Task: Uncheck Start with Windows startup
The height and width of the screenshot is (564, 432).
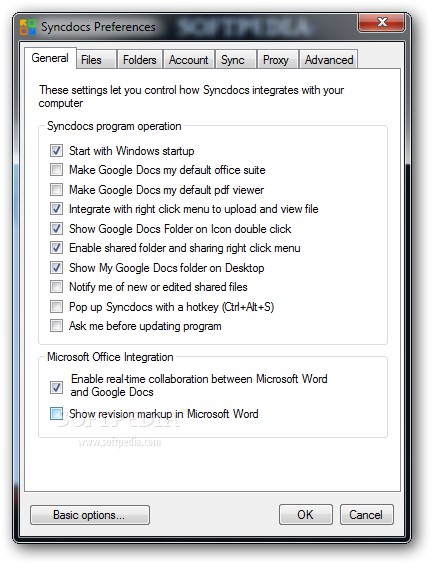Action: click(x=56, y=150)
